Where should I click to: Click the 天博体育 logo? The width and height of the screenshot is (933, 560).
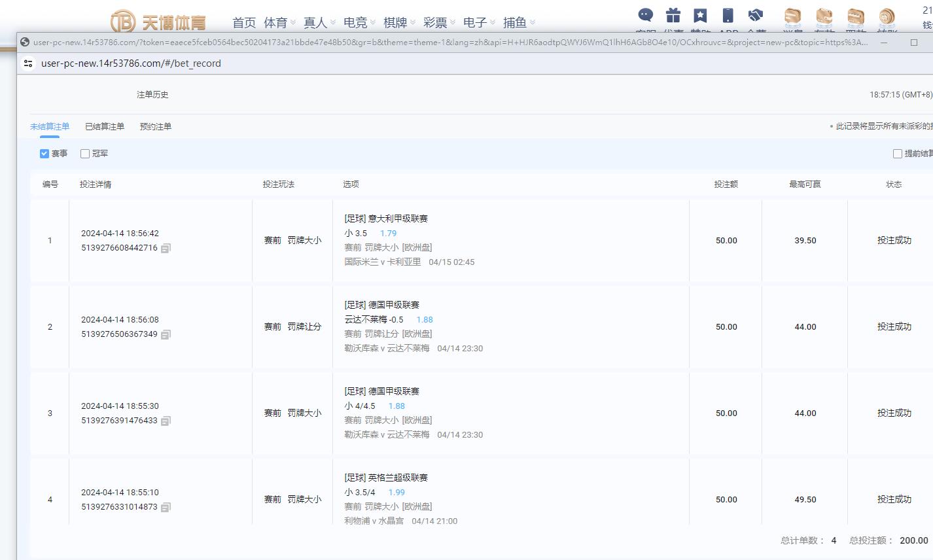(158, 22)
